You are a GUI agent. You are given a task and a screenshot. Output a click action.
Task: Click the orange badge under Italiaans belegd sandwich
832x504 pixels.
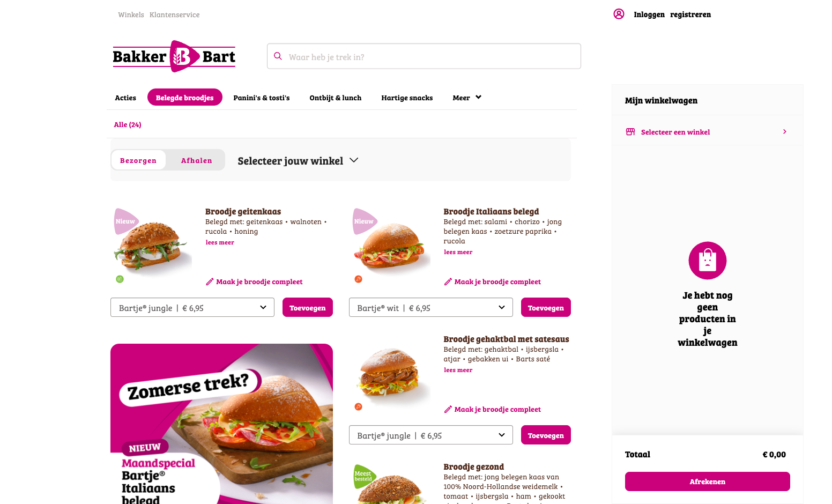tap(359, 279)
